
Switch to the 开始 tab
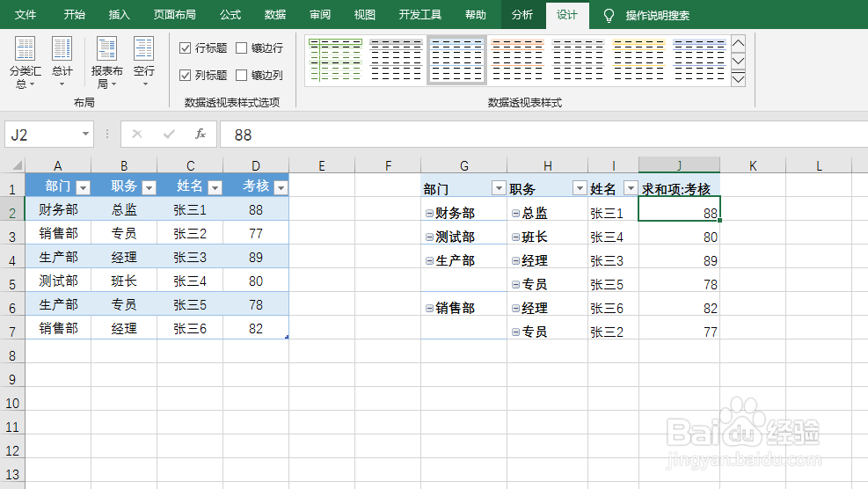pos(74,15)
